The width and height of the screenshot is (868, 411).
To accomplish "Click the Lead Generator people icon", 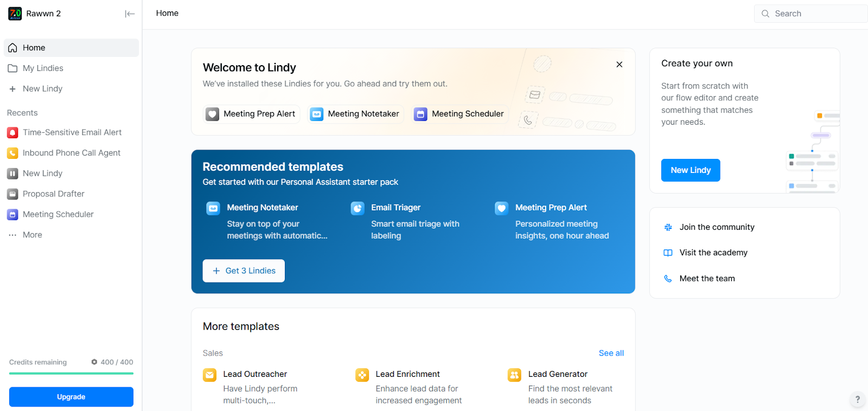I will coord(514,375).
